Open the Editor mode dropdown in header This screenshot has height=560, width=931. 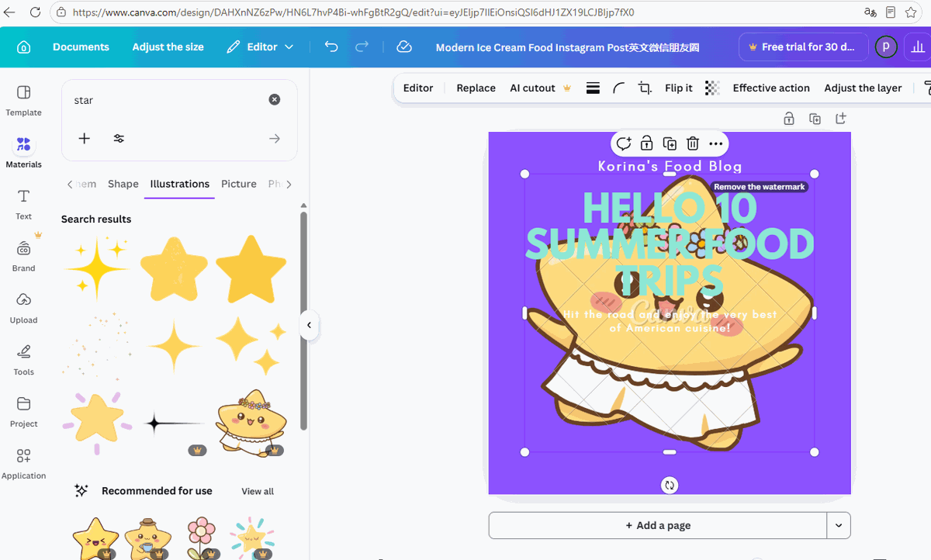[261, 47]
